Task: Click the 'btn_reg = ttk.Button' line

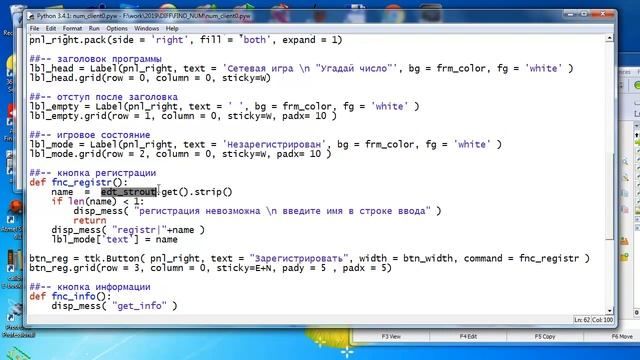Action: [x=309, y=258]
